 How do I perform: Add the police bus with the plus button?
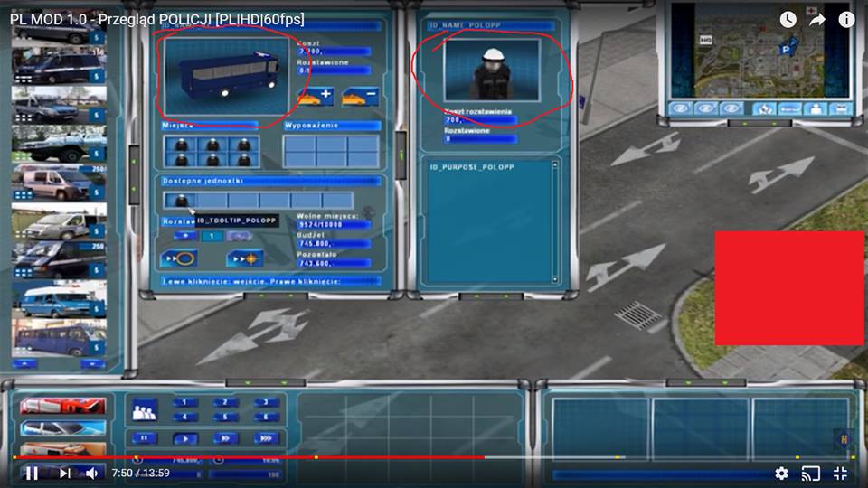(315, 97)
